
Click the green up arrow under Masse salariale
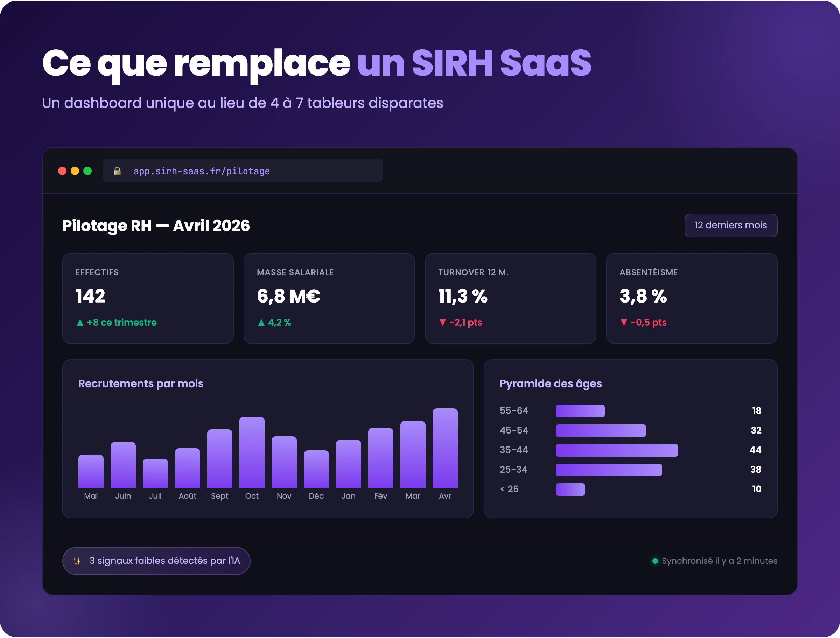tap(261, 323)
